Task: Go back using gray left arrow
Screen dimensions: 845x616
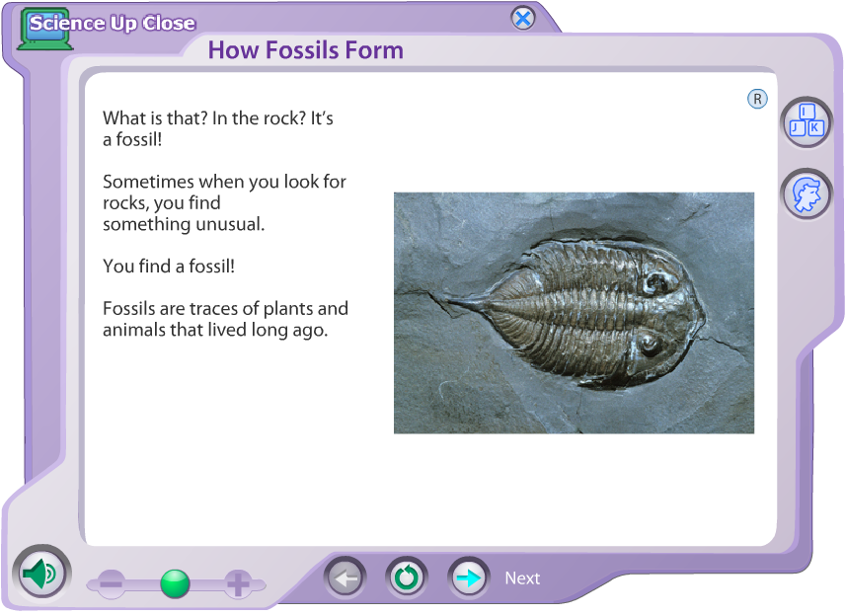Action: pyautogui.click(x=346, y=577)
